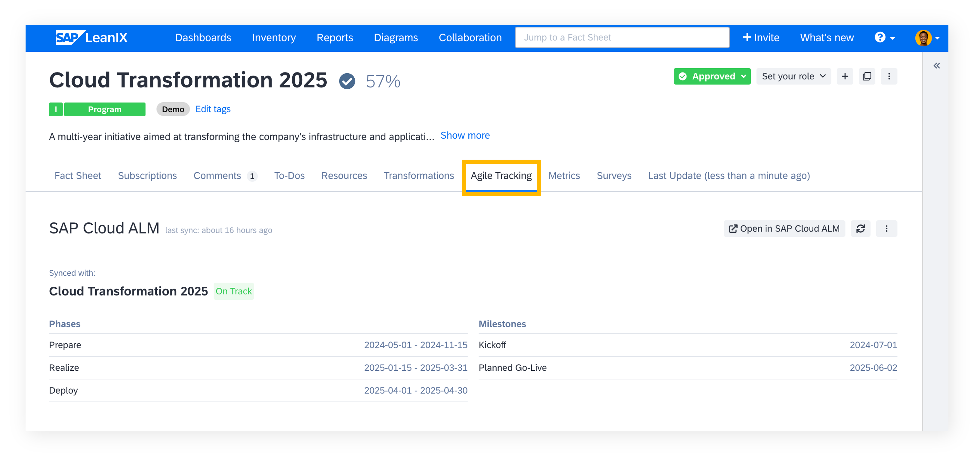The image size is (980, 463).
Task: Click the copy fact sheet icon
Action: click(867, 76)
